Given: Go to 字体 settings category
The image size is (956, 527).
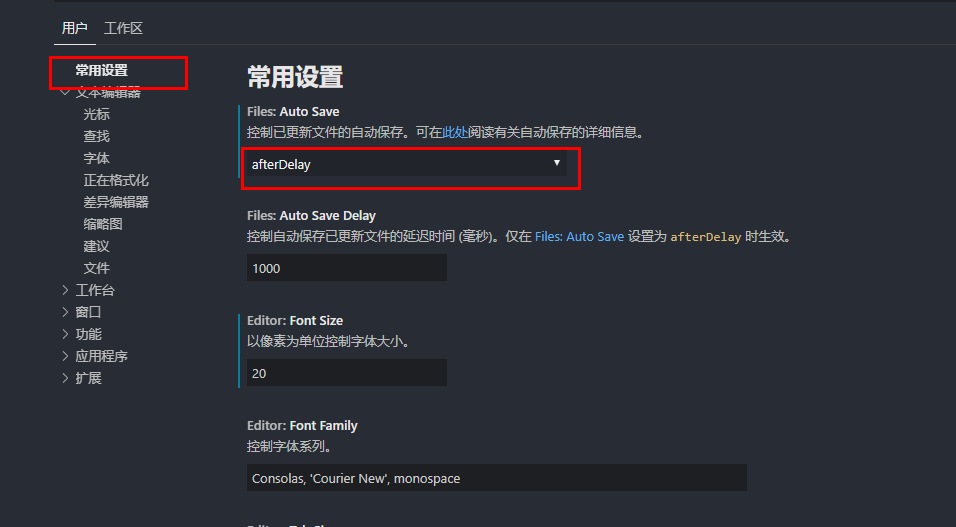Looking at the screenshot, I should 96,158.
